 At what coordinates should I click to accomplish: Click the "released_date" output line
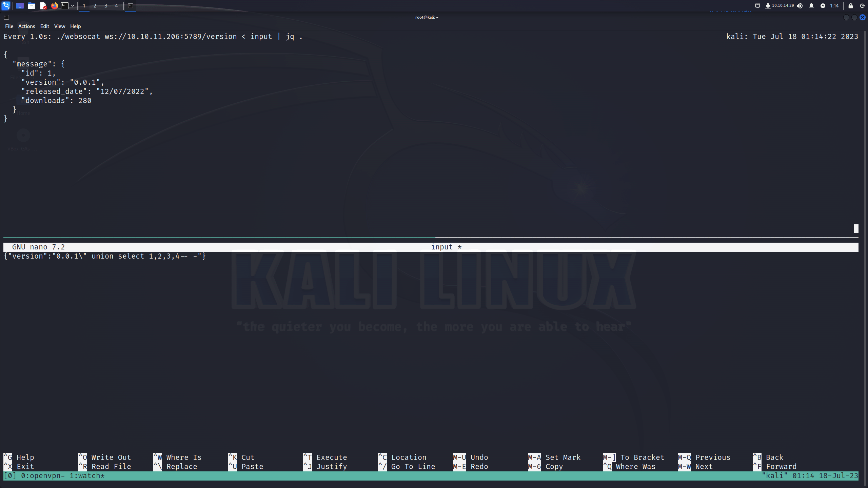(87, 91)
